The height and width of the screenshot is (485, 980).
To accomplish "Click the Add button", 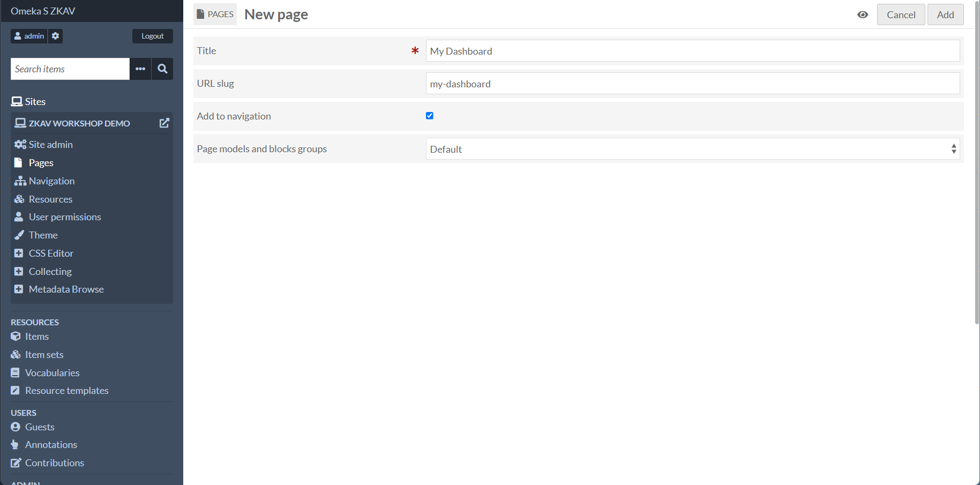I will (x=945, y=14).
